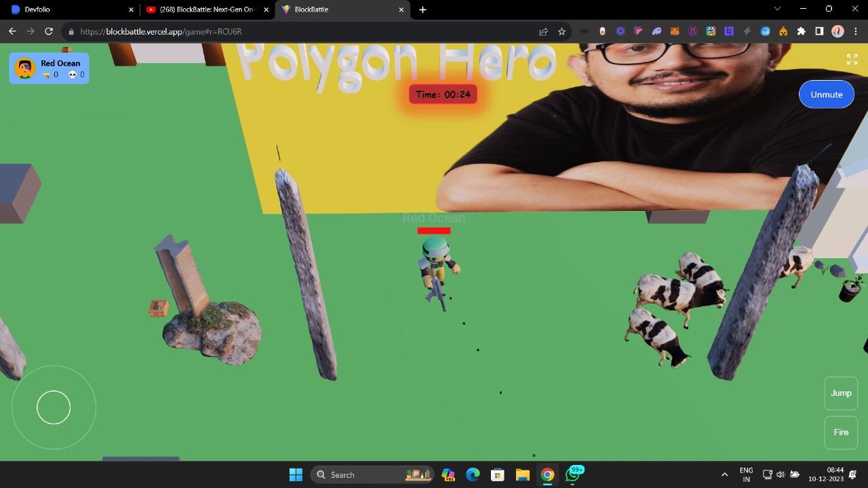Open the Phantom ghost extension
The image size is (868, 488).
click(x=656, y=31)
